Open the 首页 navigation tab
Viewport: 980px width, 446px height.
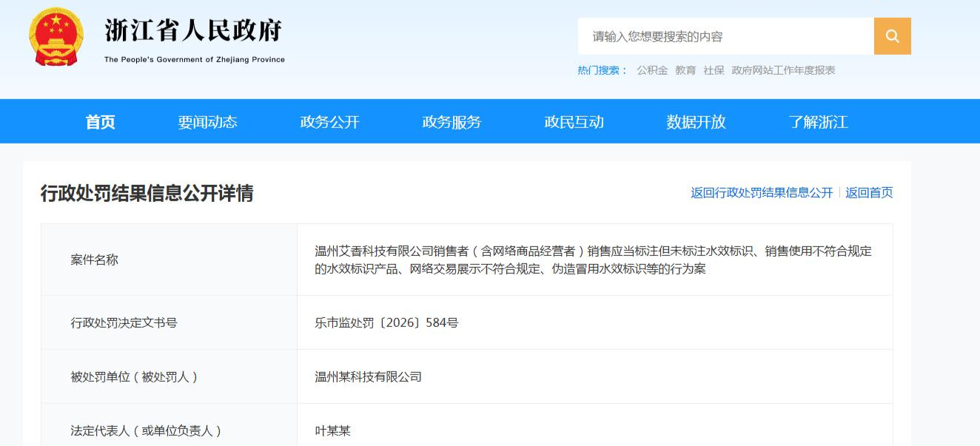point(101,122)
